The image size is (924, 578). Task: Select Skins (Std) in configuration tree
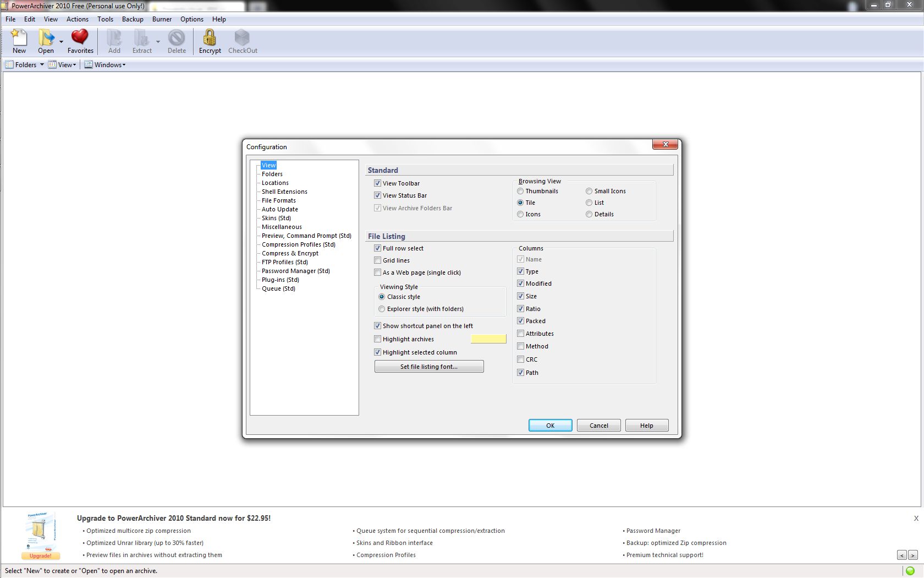click(276, 218)
